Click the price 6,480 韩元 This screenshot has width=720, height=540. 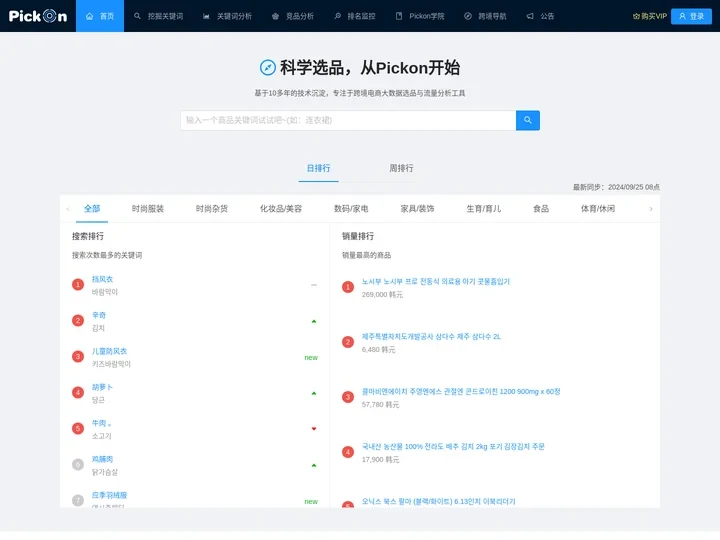pos(378,350)
